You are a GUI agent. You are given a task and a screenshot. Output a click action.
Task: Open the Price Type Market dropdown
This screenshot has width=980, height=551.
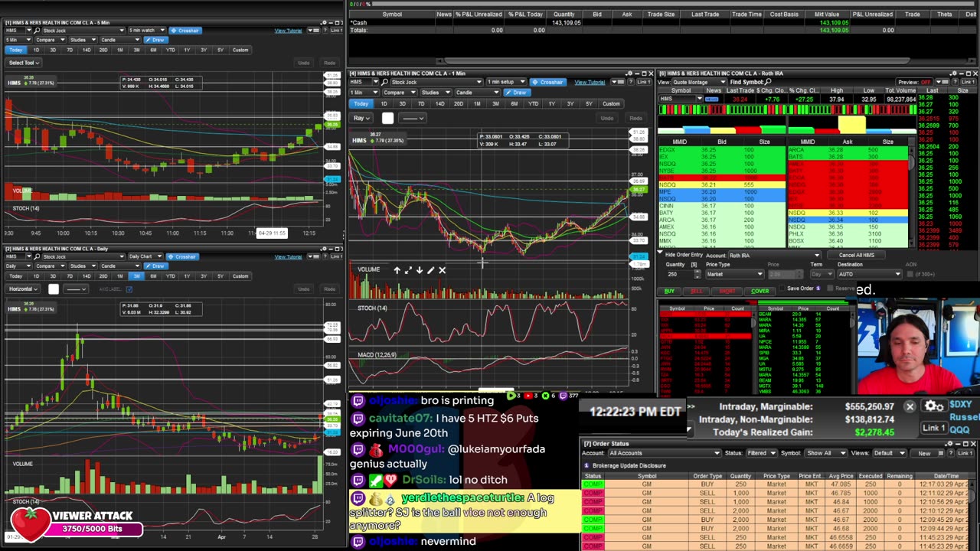734,274
